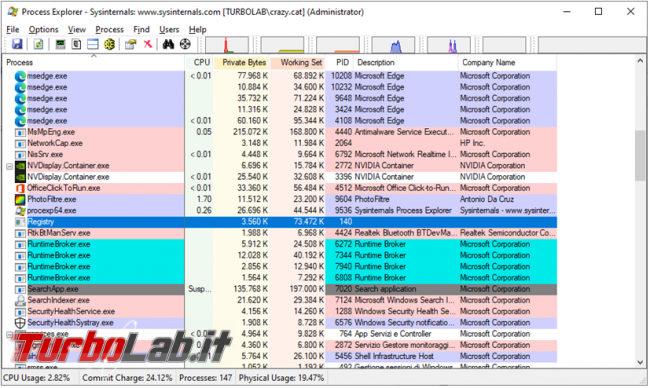Viewport: 650px width, 388px height.
Task: Open the Process menu
Action: (x=109, y=29)
